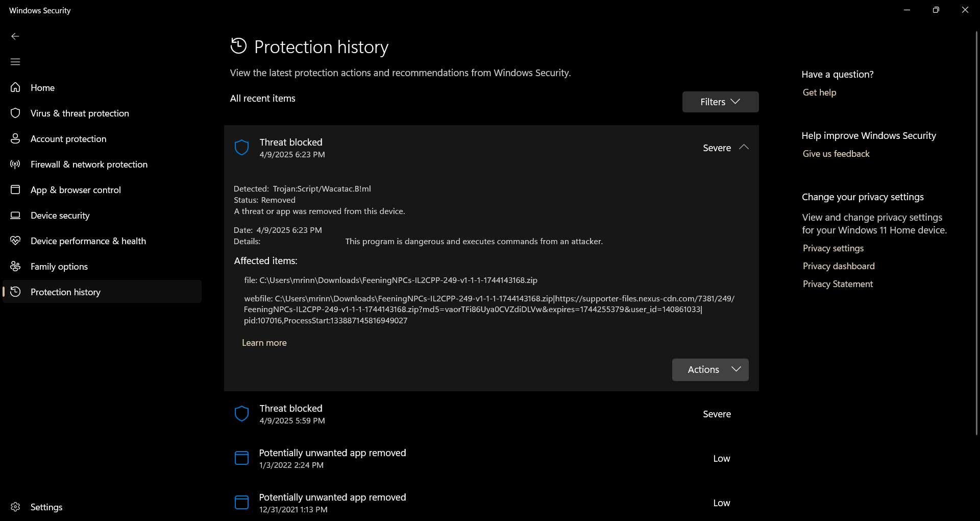
Task: Click the shield icon of 6:23 PM threat
Action: click(241, 148)
